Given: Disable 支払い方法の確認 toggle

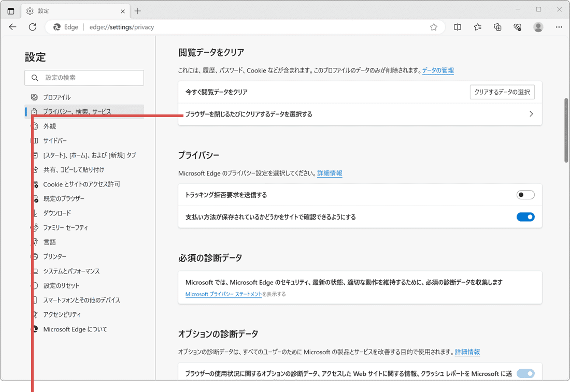Looking at the screenshot, I should coord(525,216).
